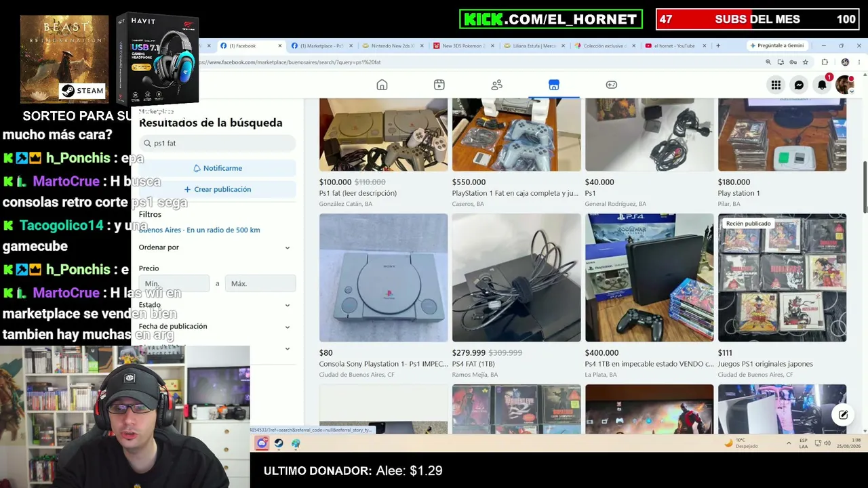The height and width of the screenshot is (488, 868).
Task: Close the '(1) Facebook' tab
Action: [x=280, y=45]
